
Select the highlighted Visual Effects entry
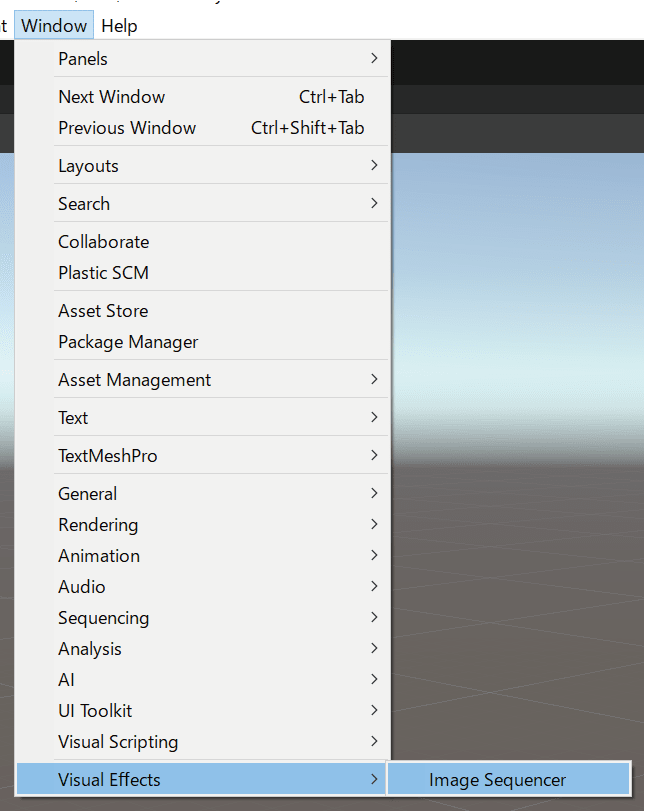coord(201,779)
